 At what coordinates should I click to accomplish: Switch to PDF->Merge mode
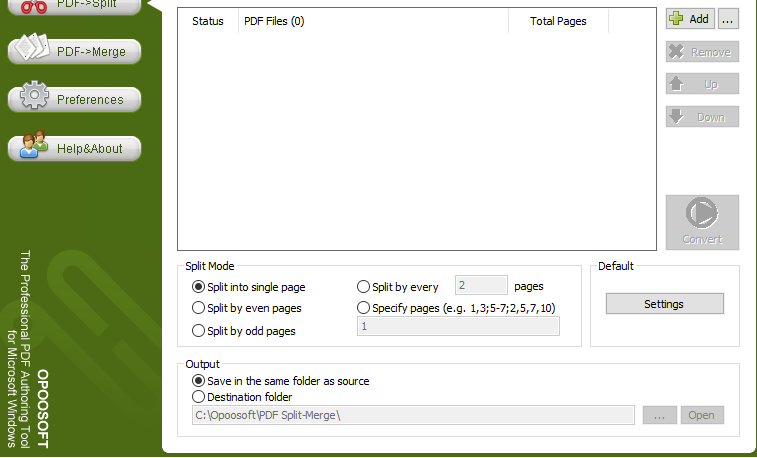tap(74, 51)
